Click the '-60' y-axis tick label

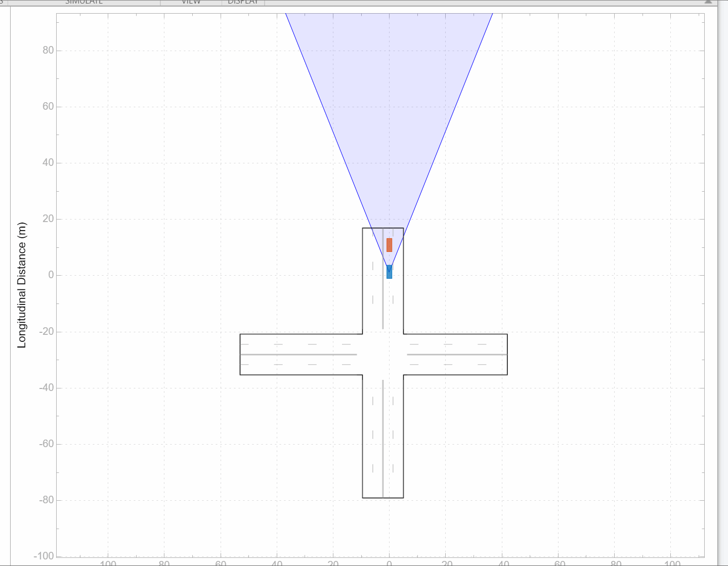47,444
